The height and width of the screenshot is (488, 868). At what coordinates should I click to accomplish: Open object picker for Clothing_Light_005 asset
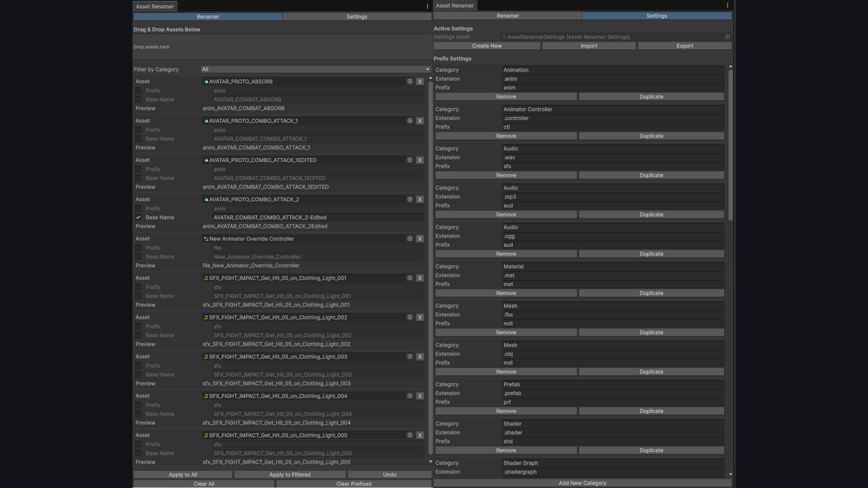pyautogui.click(x=410, y=436)
